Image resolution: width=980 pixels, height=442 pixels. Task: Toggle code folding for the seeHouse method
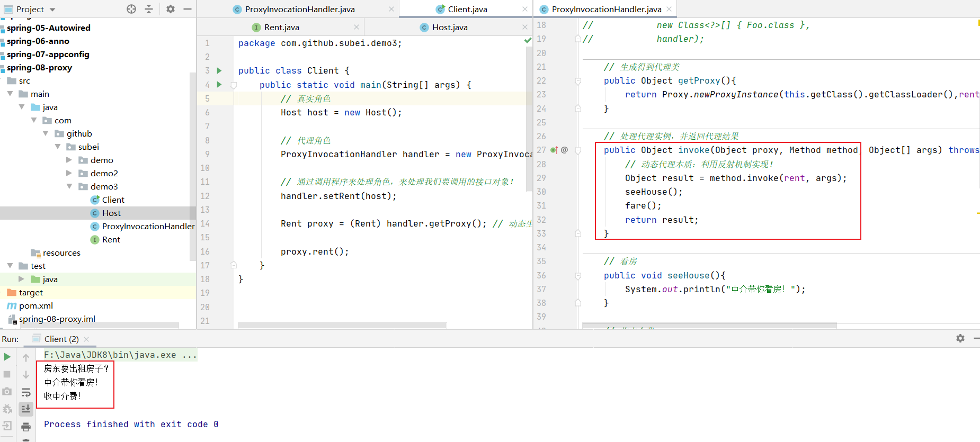pos(578,276)
